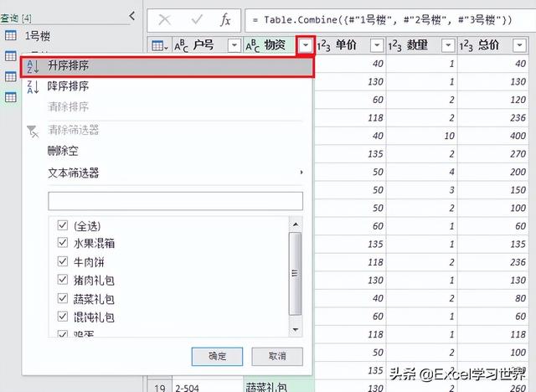Uncheck 馄饨礼包 in the filter list

click(63, 317)
